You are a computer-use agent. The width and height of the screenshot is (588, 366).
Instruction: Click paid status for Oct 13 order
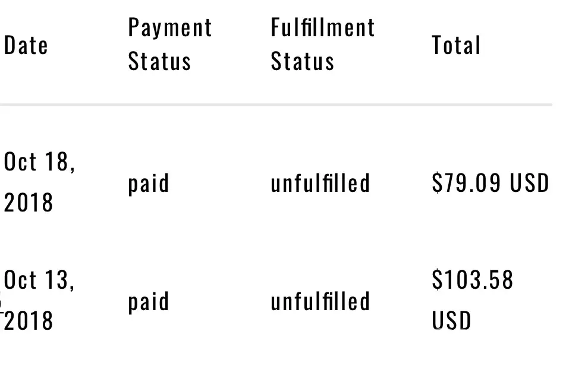[x=149, y=302]
